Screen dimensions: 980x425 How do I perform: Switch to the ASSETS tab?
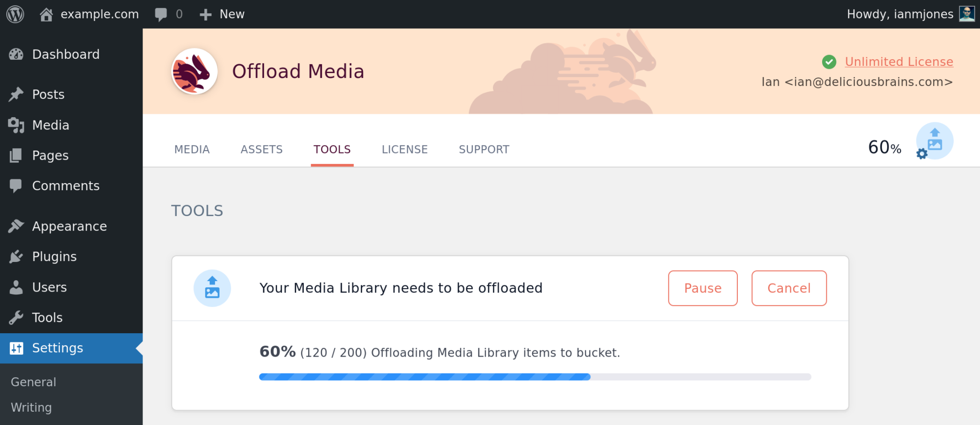[261, 149]
